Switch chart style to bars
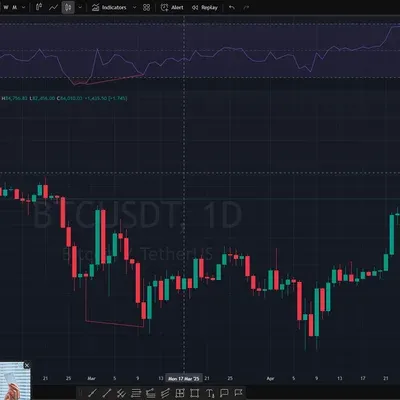This screenshot has height=400, width=400. [x=39, y=7]
